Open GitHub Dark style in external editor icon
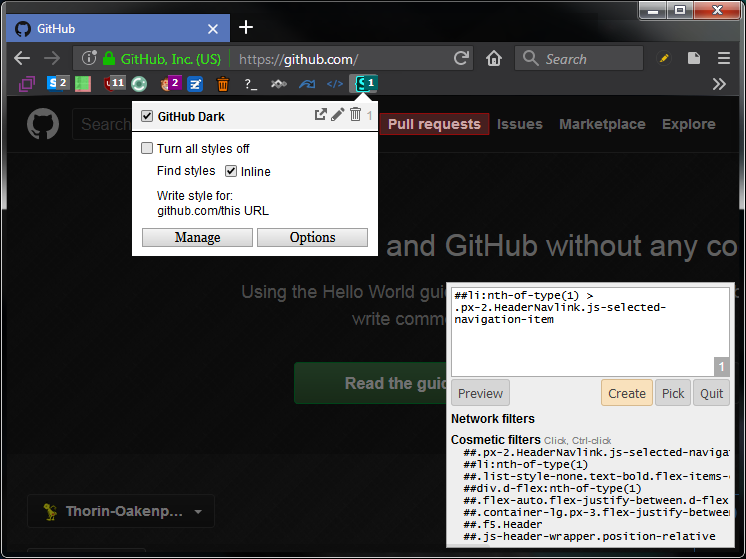746x559 pixels. 320,115
